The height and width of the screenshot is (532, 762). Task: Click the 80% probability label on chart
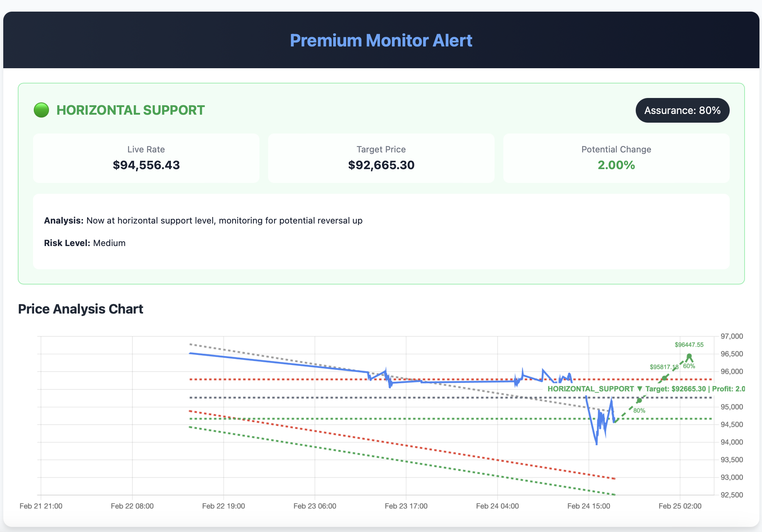639,410
